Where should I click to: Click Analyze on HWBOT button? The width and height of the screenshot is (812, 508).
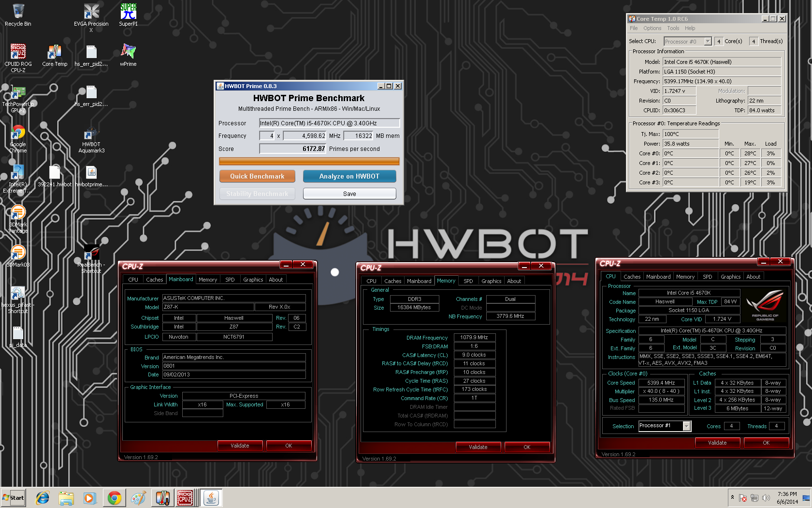(349, 176)
